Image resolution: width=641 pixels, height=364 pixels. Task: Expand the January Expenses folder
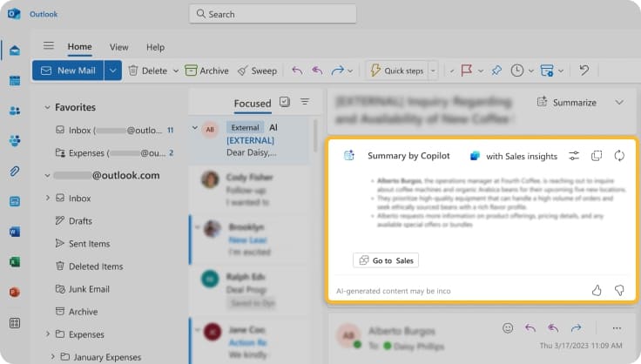click(x=53, y=357)
